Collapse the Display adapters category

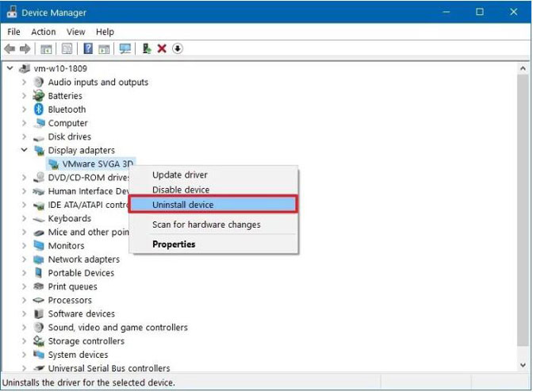(24, 150)
